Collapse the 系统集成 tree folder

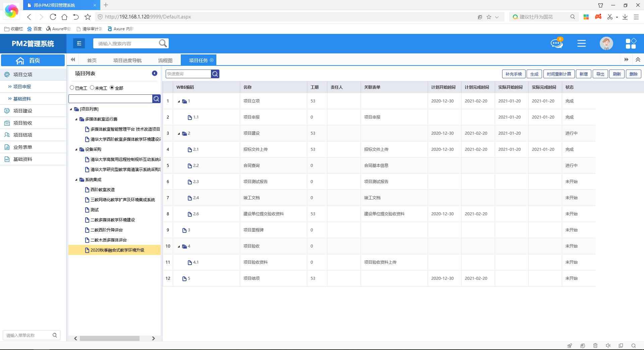tap(76, 180)
